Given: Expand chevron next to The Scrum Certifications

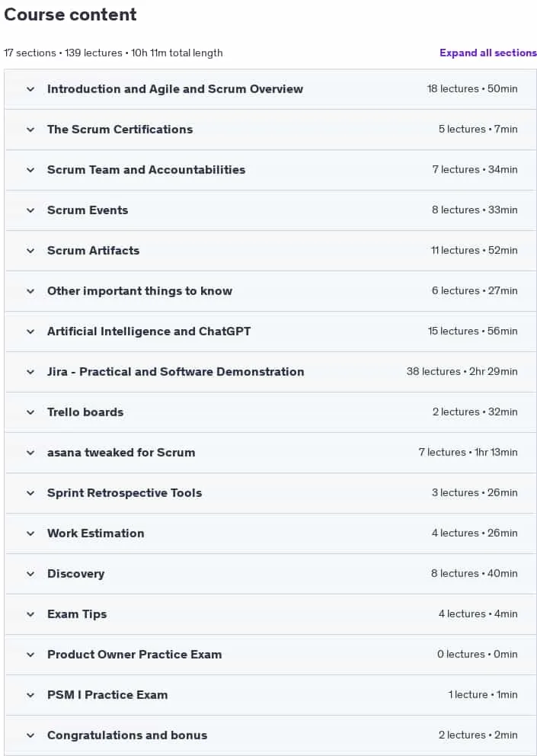Looking at the screenshot, I should (x=30, y=130).
